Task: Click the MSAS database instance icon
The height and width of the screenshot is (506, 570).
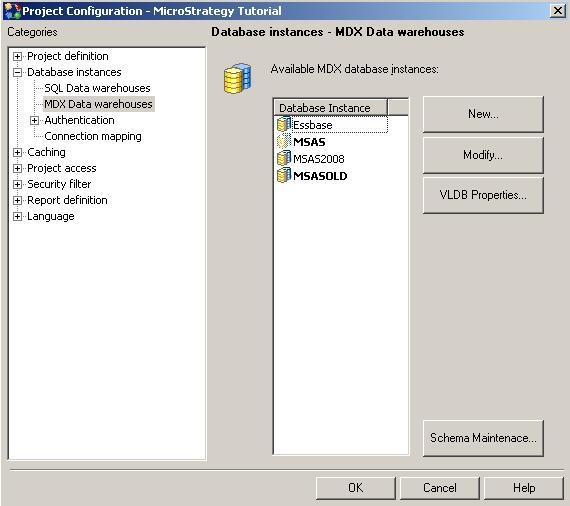Action: [x=284, y=142]
